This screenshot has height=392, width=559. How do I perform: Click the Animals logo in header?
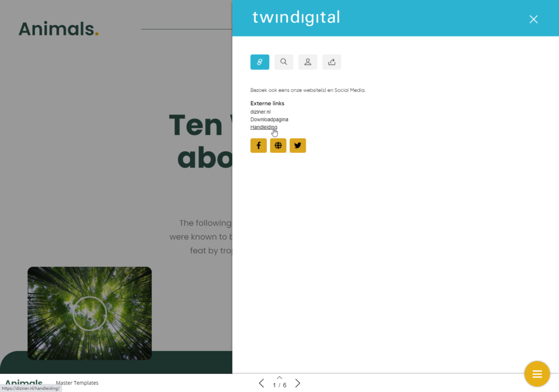click(58, 29)
